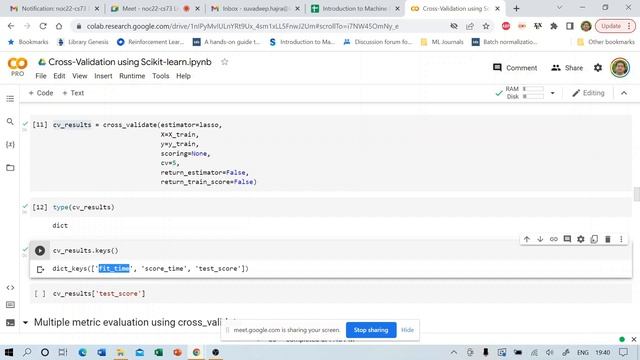Click the cv_results['test_score'] cell

pos(331,294)
